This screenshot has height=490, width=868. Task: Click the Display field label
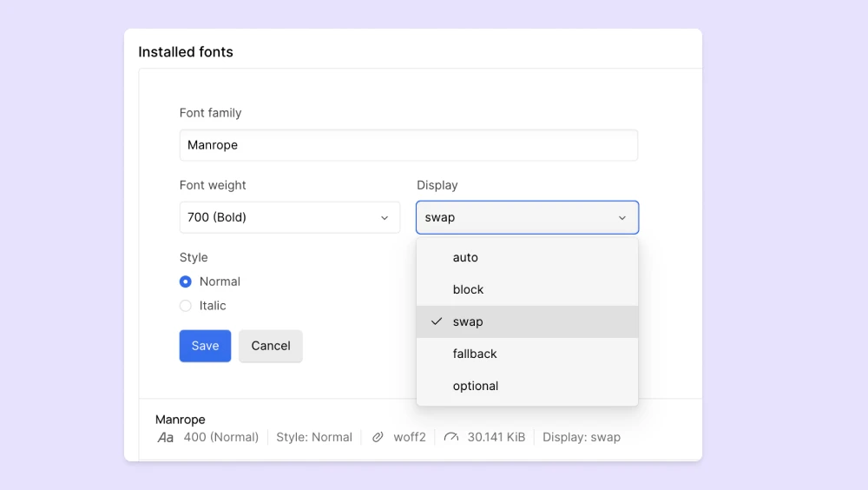437,185
